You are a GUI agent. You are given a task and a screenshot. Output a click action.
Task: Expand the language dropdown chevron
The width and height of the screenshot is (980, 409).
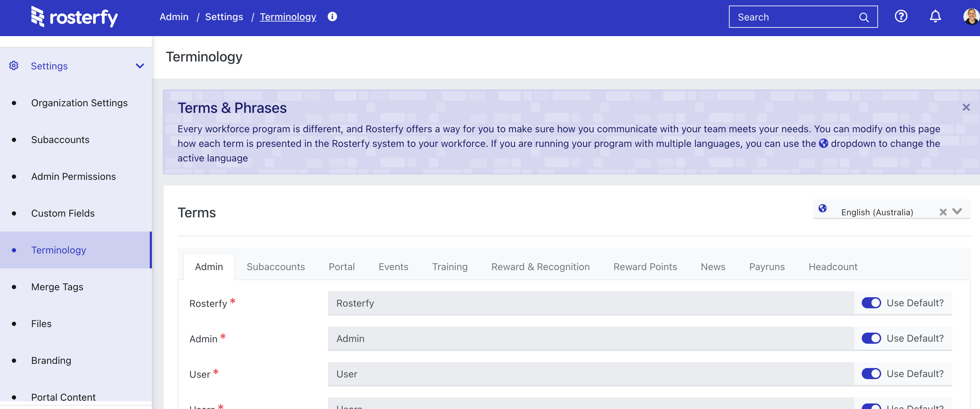click(957, 212)
